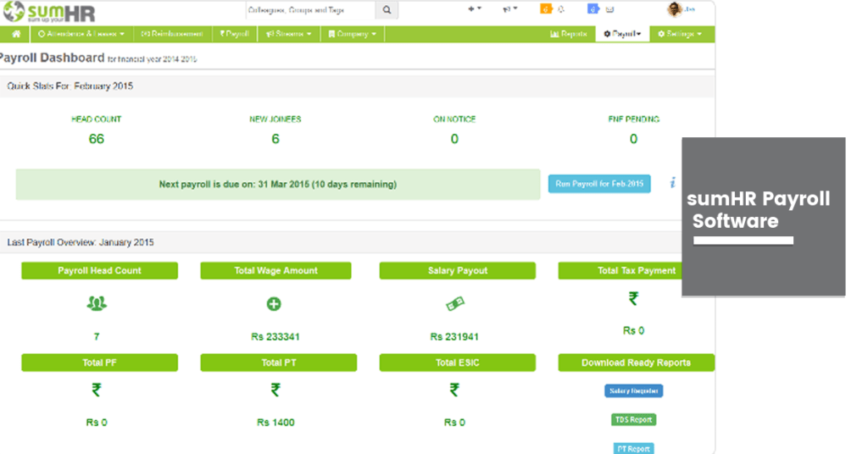Click the Total PF header
Viewport: 868px width, 454px height.
100,363
